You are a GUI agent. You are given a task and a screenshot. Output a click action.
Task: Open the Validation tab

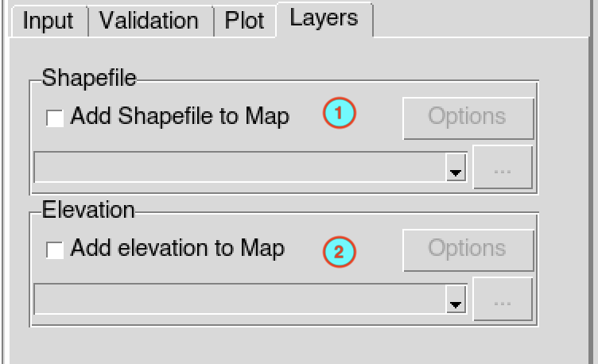click(x=149, y=21)
